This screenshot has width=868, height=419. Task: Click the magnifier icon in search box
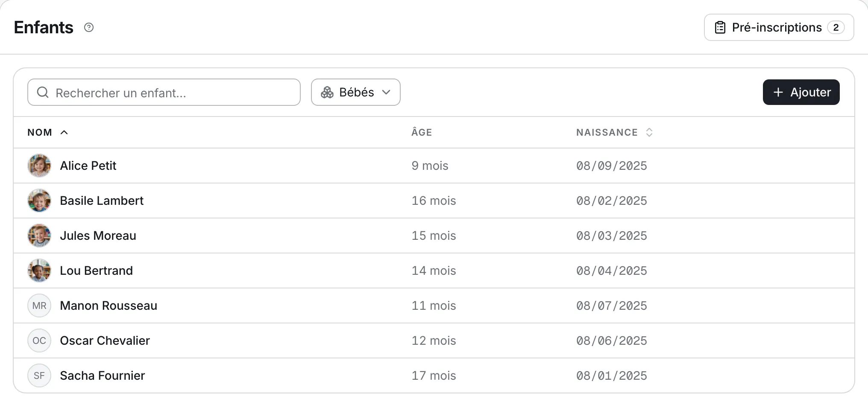(43, 92)
